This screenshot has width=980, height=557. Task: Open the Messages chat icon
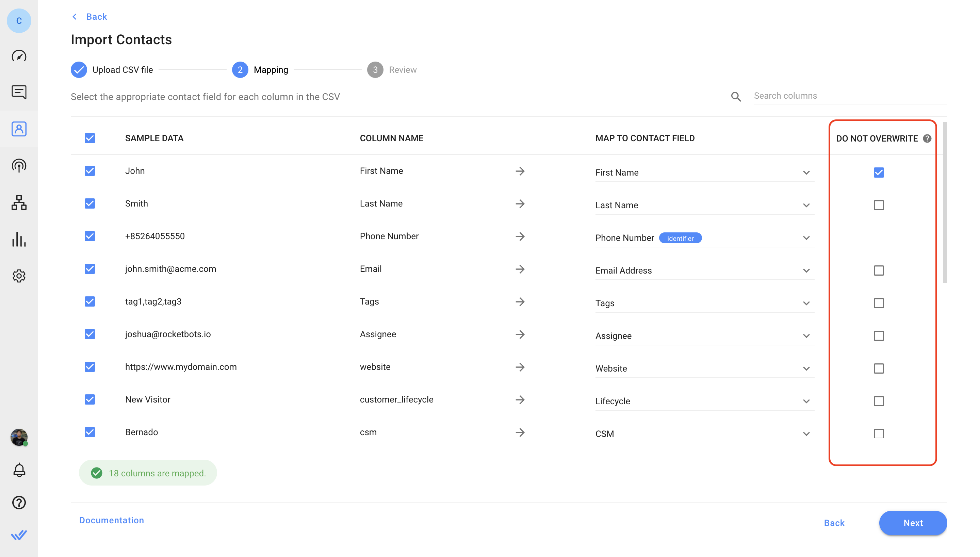click(x=19, y=92)
